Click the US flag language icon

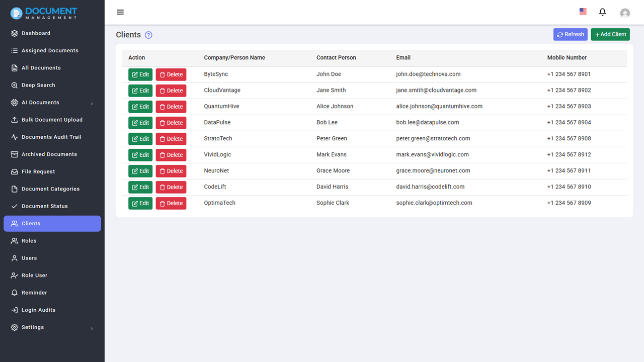pos(583,12)
